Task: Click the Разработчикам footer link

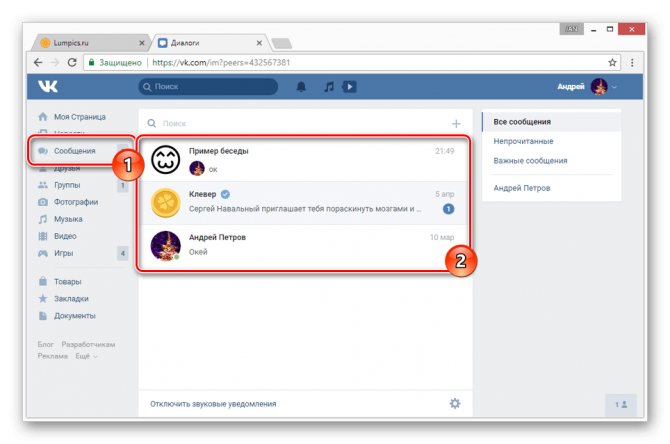Action: 88,344
